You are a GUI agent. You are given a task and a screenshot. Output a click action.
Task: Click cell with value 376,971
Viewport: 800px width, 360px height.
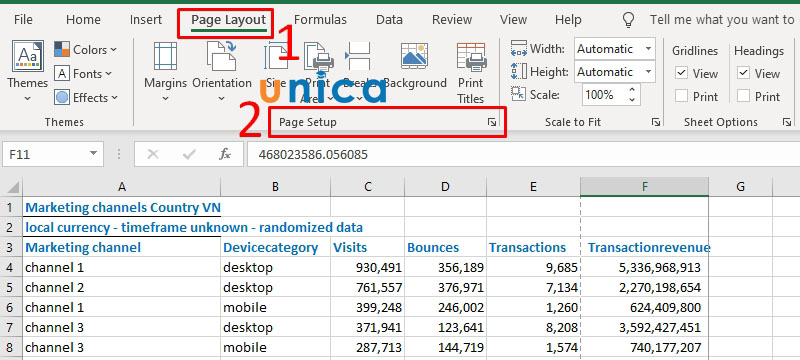click(x=445, y=287)
